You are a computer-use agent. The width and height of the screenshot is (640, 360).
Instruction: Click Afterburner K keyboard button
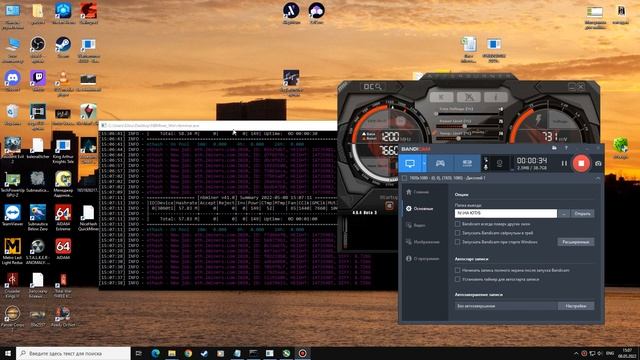pyautogui.click(x=441, y=97)
